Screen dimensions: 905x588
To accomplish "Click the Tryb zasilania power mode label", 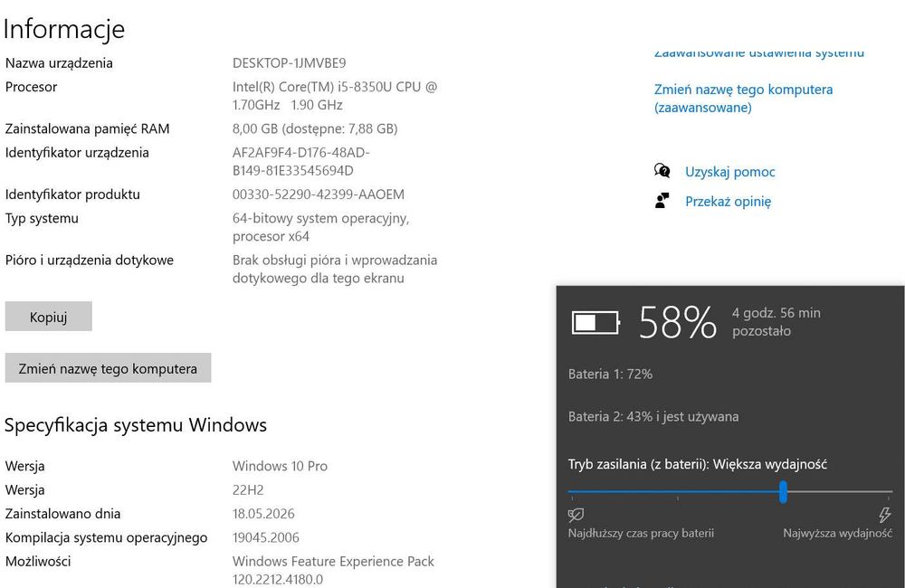I will [x=697, y=464].
